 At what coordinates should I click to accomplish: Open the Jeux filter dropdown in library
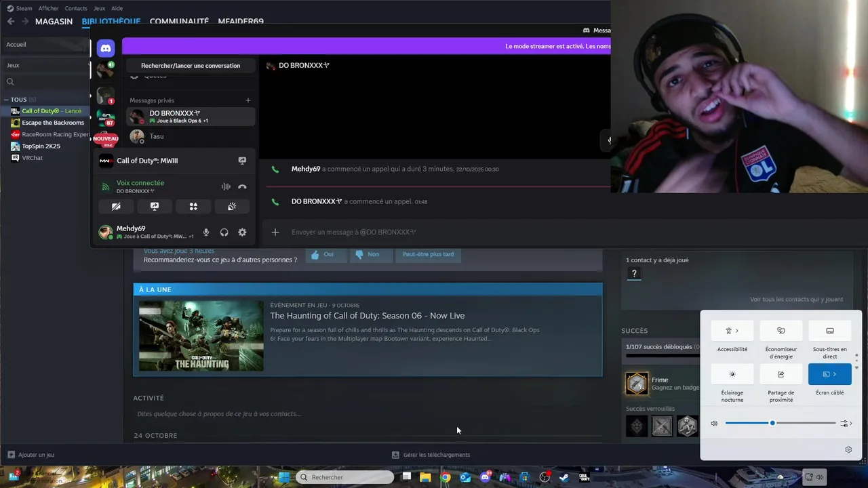coord(45,65)
